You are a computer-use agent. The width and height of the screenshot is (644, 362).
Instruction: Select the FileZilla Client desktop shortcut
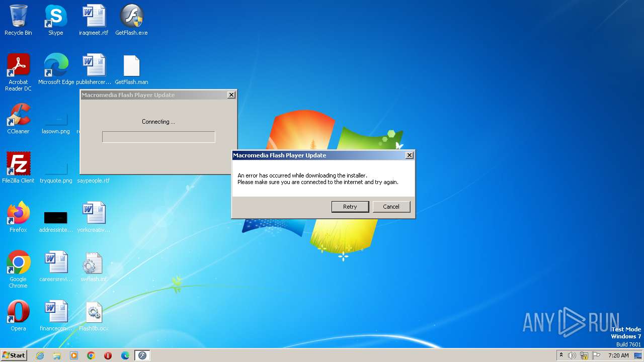click(x=18, y=168)
